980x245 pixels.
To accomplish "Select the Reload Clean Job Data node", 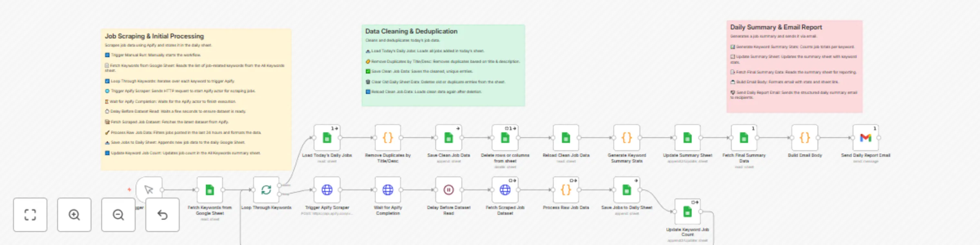I will click(566, 138).
